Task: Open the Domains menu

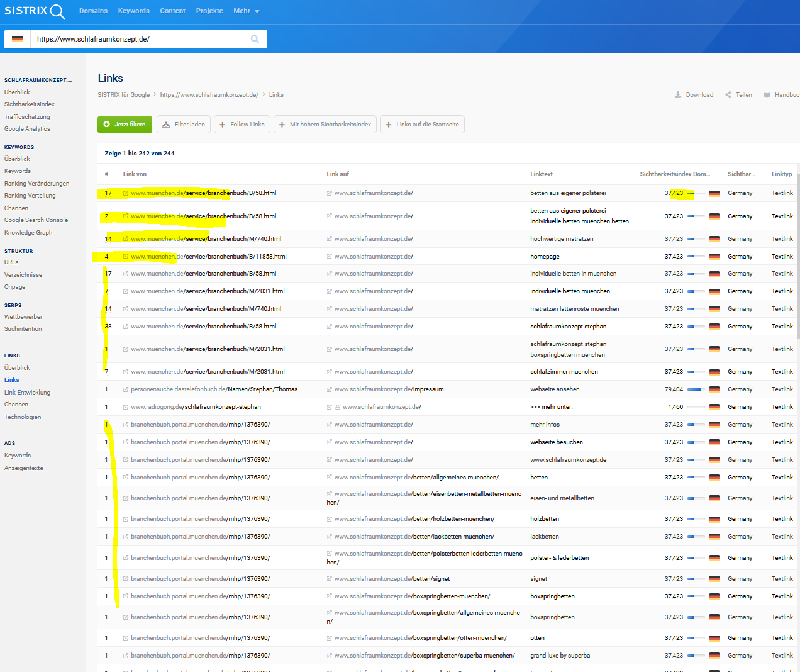Action: point(93,11)
